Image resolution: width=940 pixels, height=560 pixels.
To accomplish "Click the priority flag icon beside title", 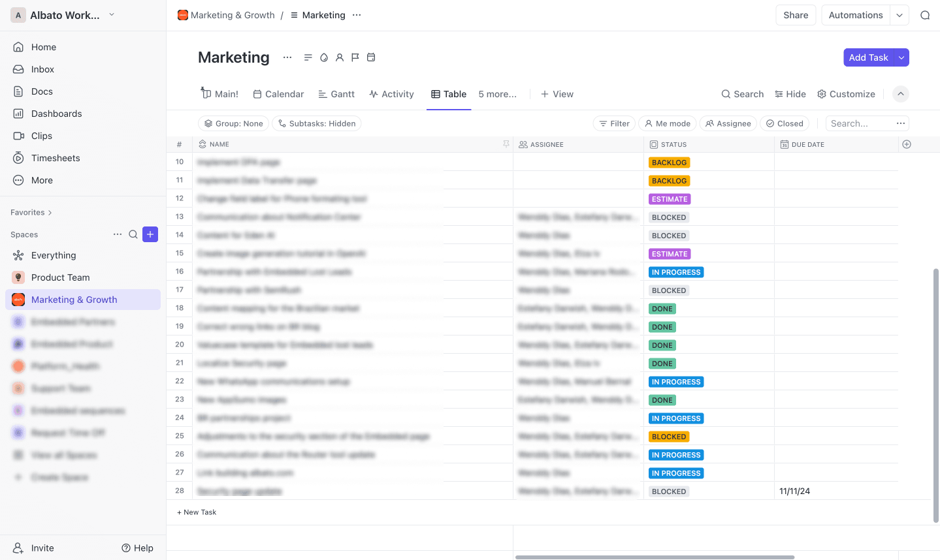I will pos(355,57).
